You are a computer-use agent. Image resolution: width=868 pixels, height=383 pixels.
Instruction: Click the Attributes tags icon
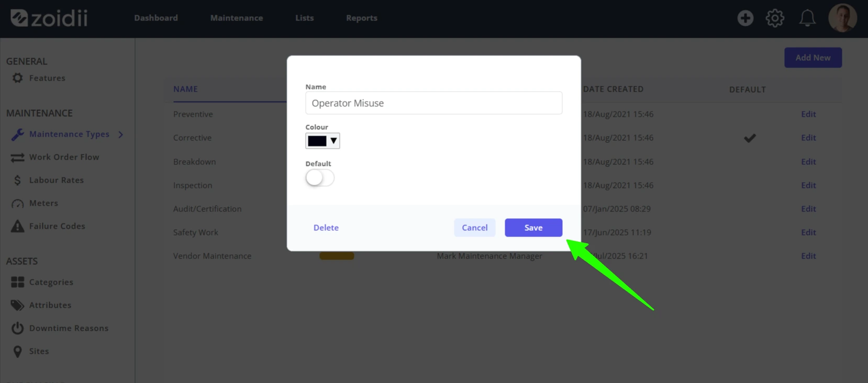point(17,305)
